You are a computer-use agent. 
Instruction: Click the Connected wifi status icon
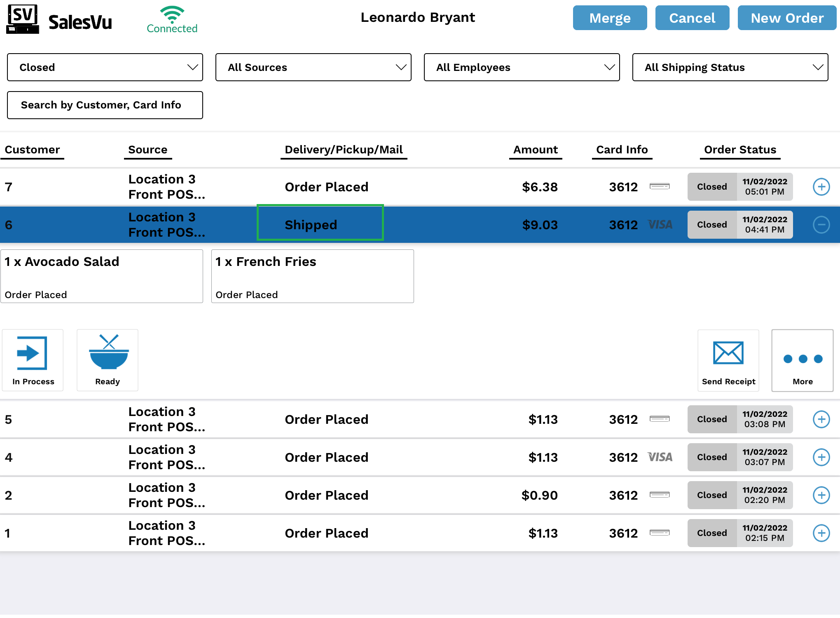click(x=172, y=15)
